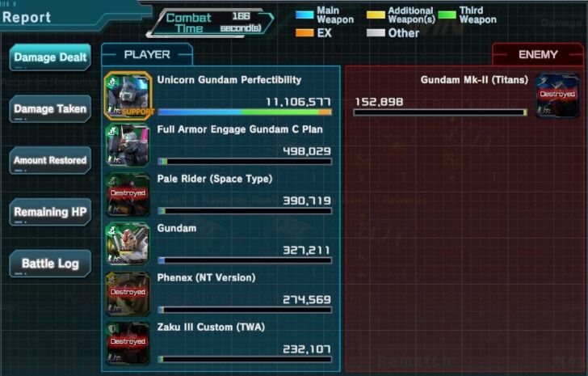
Task: Open the Amount Restored report
Action: pyautogui.click(x=50, y=160)
